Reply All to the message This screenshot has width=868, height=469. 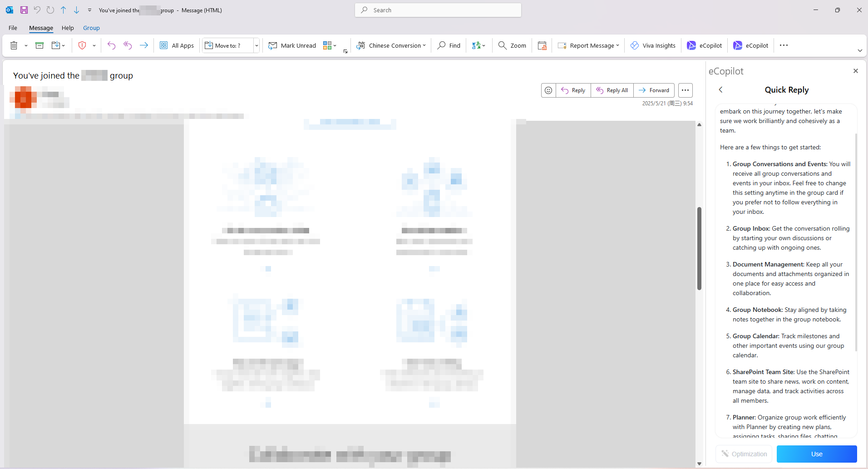click(x=612, y=90)
